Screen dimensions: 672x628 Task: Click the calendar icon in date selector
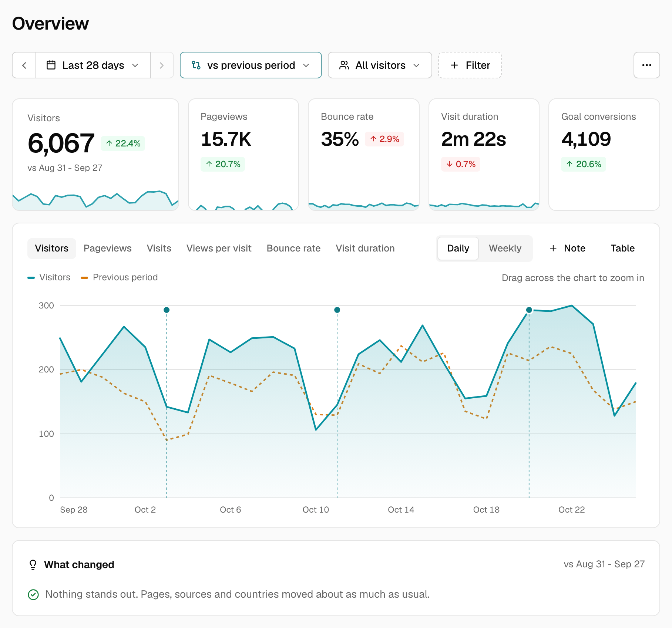[x=51, y=65]
